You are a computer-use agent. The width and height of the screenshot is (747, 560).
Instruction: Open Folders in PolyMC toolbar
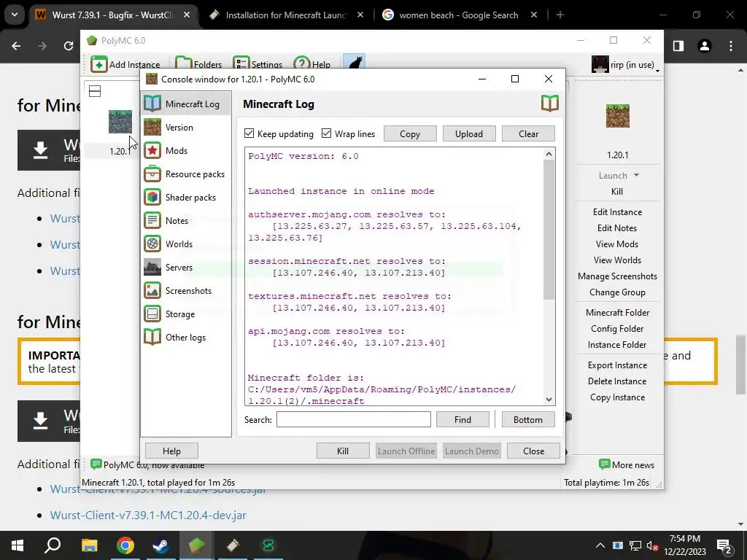[198, 64]
